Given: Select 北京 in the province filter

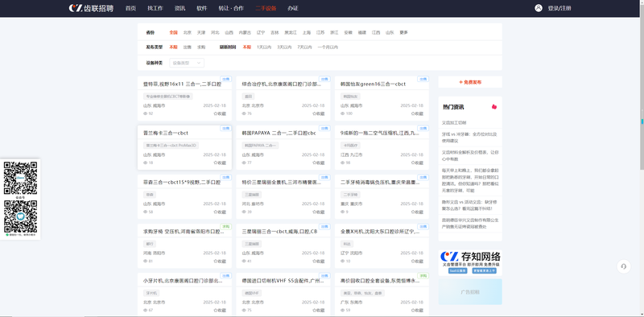Looking at the screenshot, I should click(188, 32).
